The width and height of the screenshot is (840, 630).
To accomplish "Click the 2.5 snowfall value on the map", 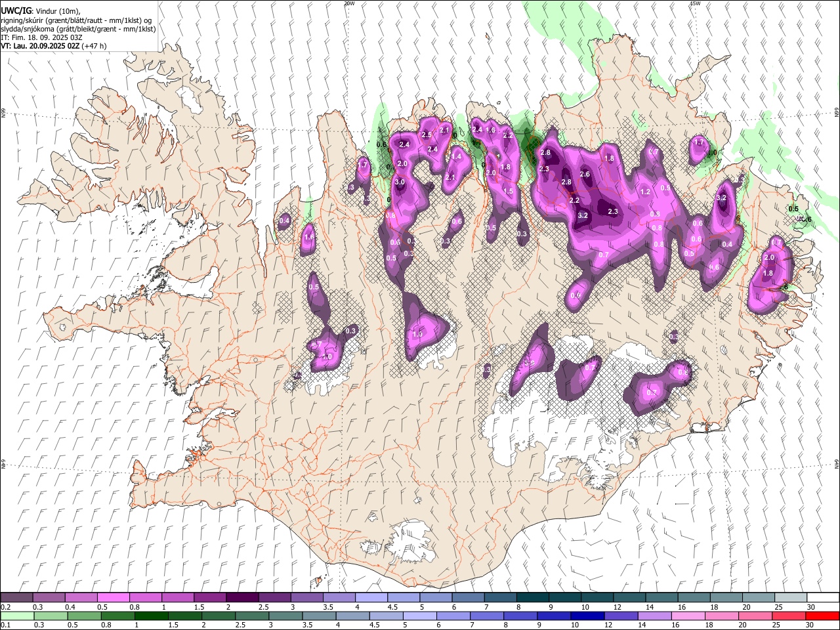I will pyautogui.click(x=426, y=135).
